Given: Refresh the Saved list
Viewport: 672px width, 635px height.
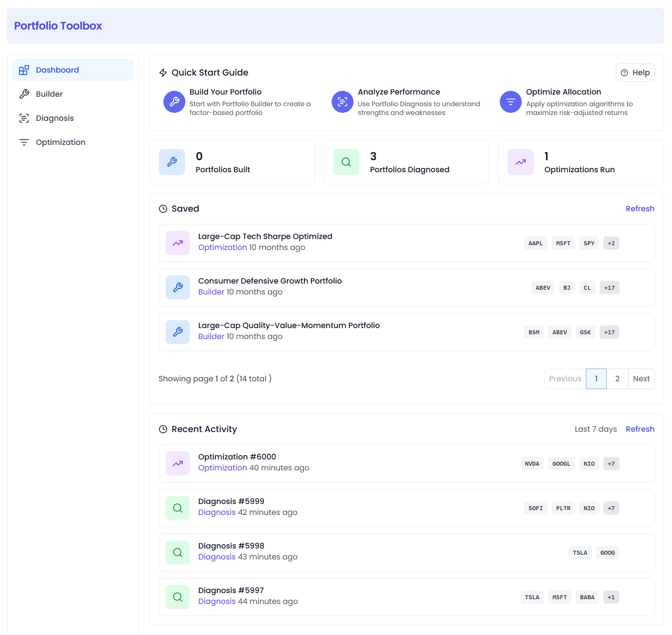Looking at the screenshot, I should point(640,209).
